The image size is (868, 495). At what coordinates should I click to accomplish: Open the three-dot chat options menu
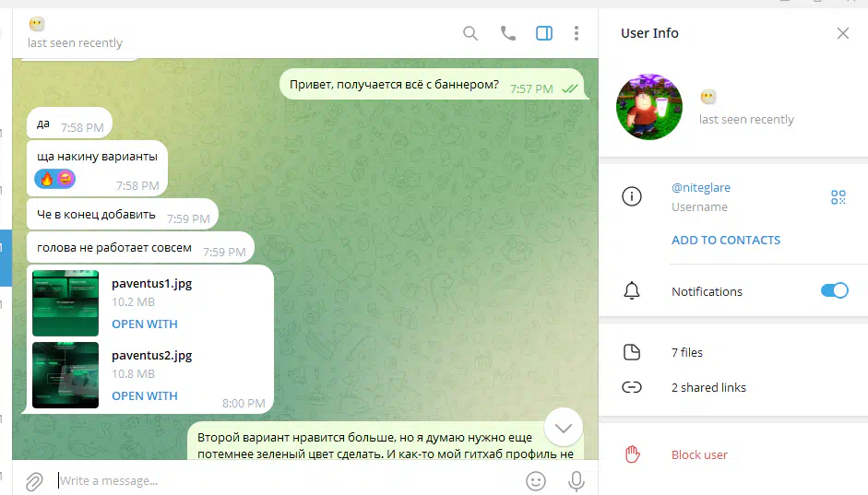(x=577, y=33)
